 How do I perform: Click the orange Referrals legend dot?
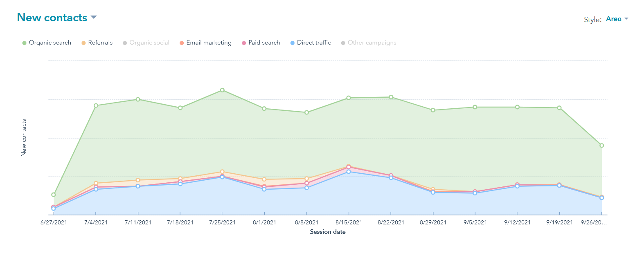83,43
